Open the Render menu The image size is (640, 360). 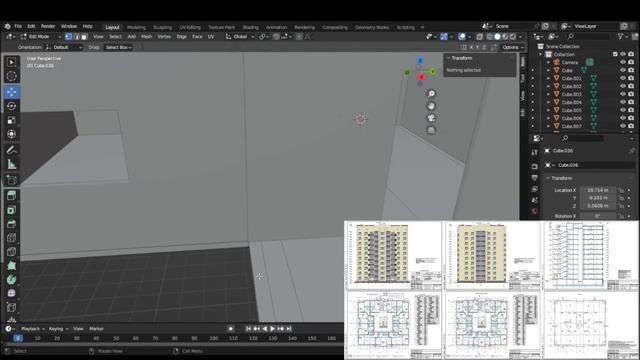[48, 26]
